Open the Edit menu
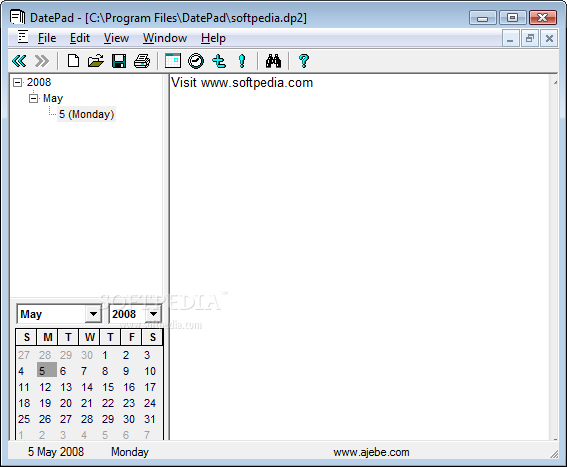 [80, 38]
